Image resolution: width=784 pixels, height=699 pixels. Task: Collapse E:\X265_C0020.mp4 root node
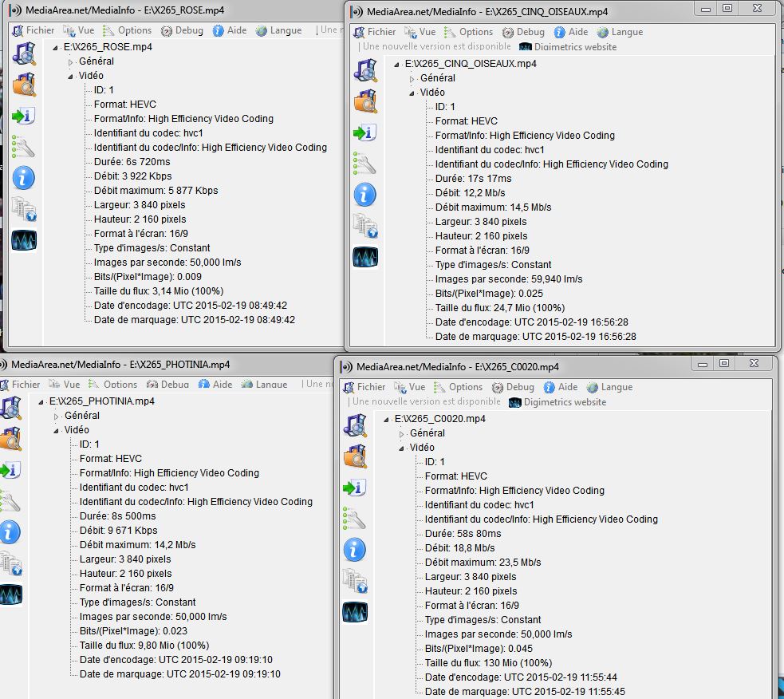point(386,420)
